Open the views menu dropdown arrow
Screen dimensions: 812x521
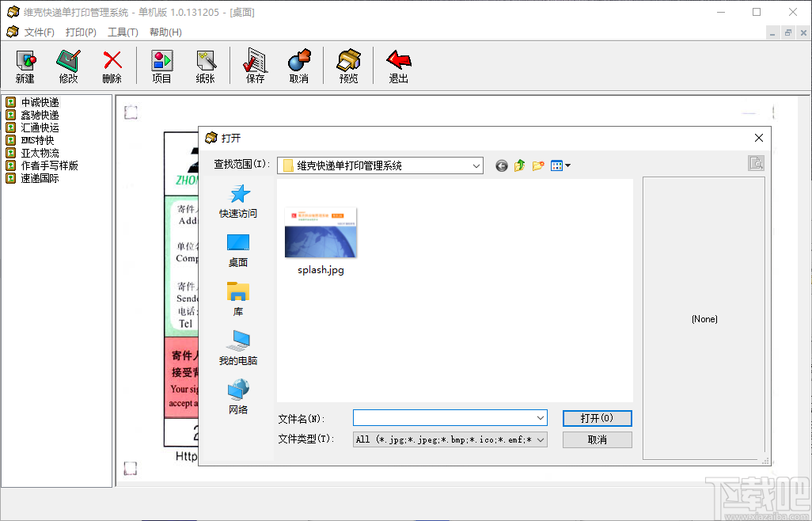(567, 165)
